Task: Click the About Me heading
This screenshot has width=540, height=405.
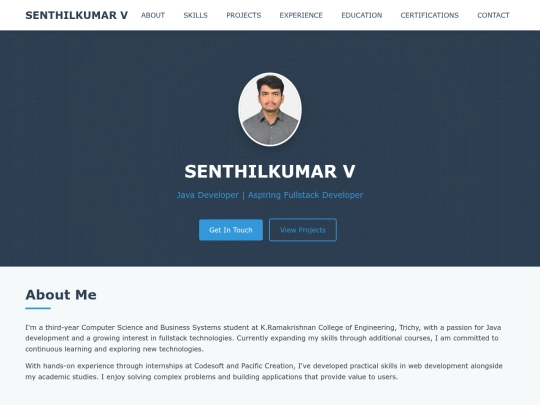Action: (x=61, y=294)
